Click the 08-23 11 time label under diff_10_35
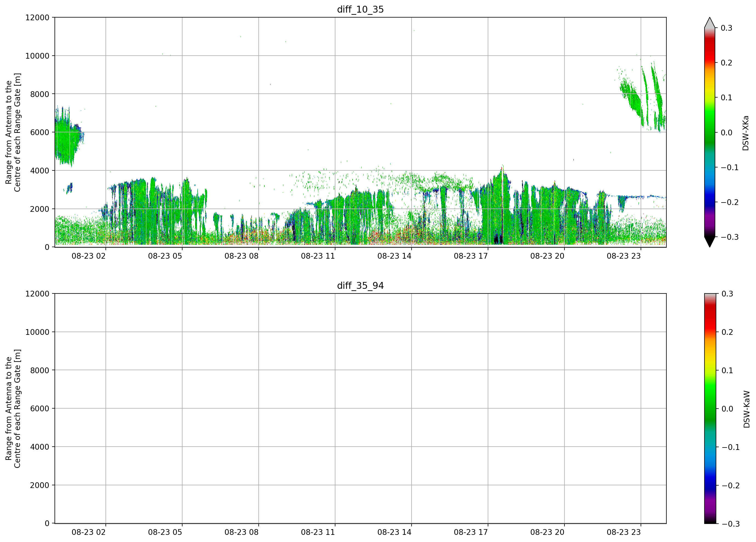Screen dimensions: 756x542 point(318,256)
